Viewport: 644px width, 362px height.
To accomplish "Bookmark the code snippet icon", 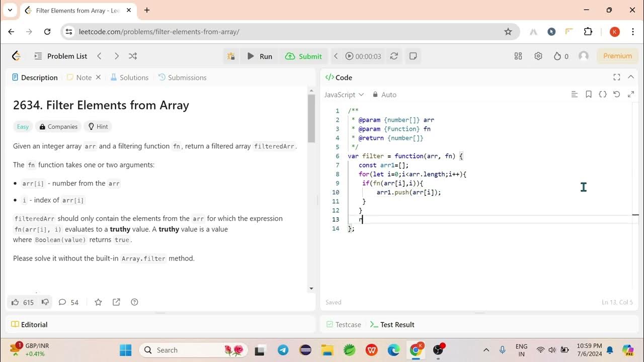I will point(589,94).
